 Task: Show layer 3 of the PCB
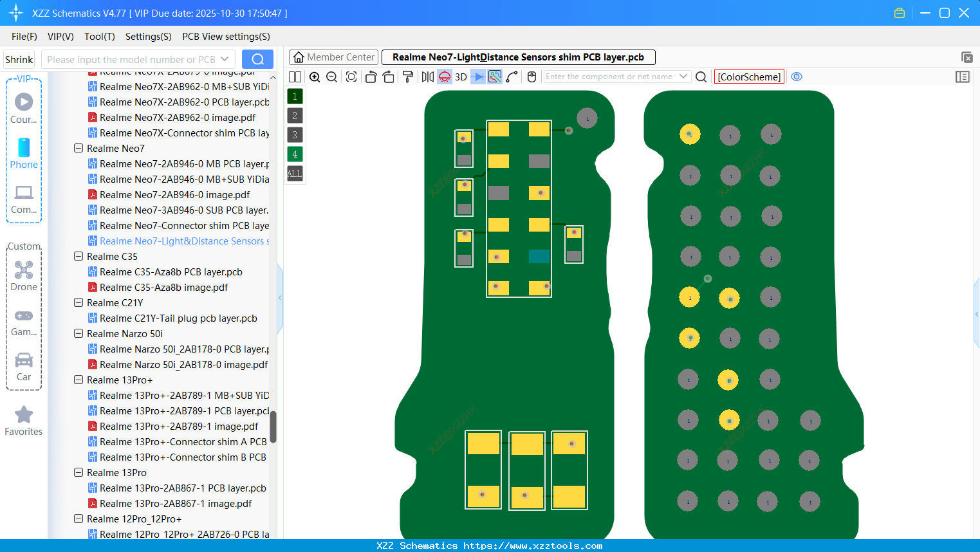295,135
